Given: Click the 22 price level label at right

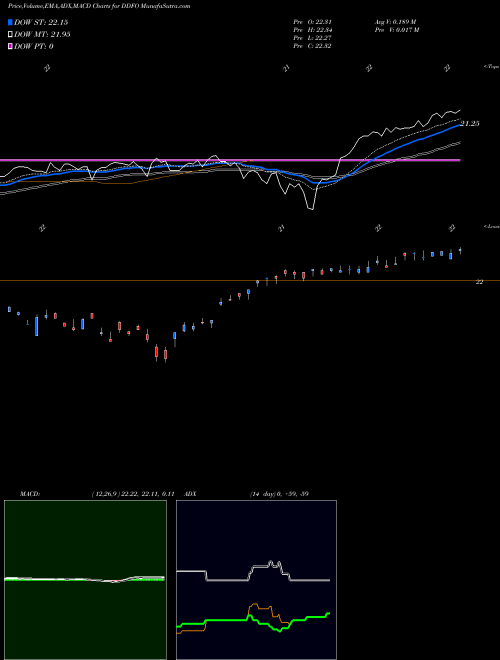Looking at the screenshot, I should point(479,282).
